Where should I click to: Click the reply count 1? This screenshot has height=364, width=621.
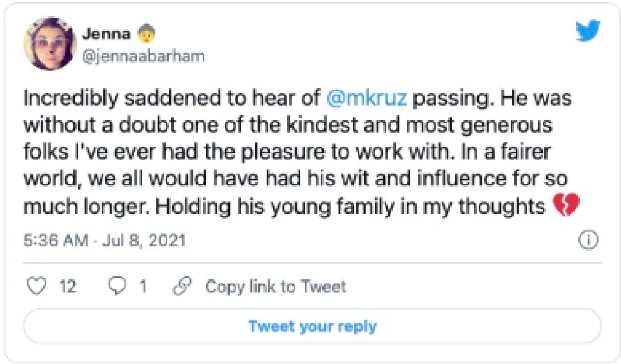(x=142, y=287)
